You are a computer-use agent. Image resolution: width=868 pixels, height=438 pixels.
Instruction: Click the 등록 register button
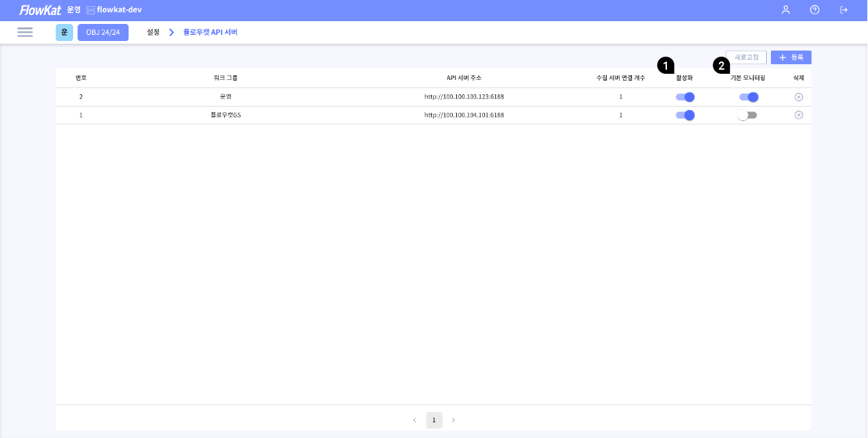tap(791, 57)
